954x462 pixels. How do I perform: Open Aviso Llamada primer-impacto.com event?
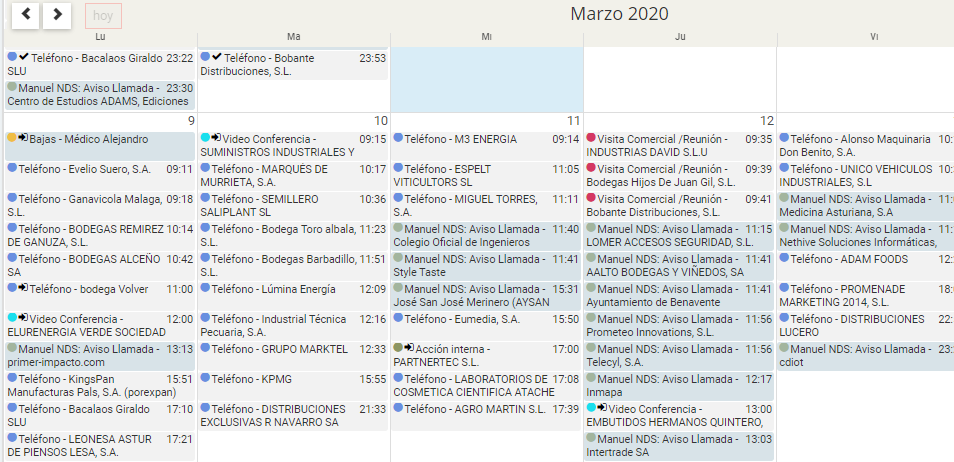pyautogui.click(x=100, y=356)
